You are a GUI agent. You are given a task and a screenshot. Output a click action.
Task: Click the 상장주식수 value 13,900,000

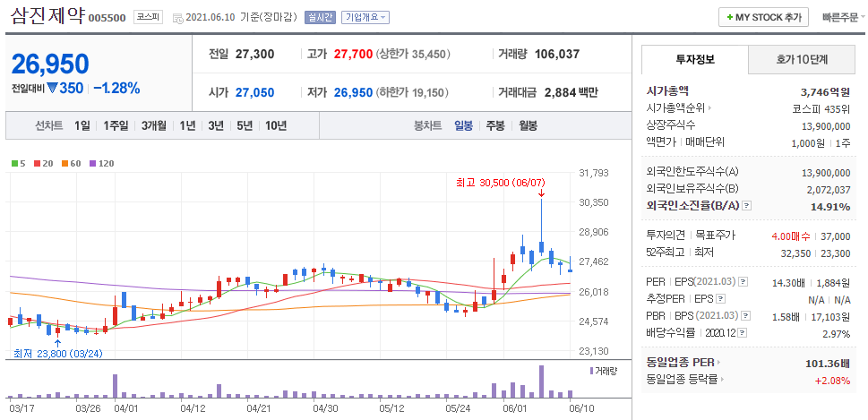(826, 125)
